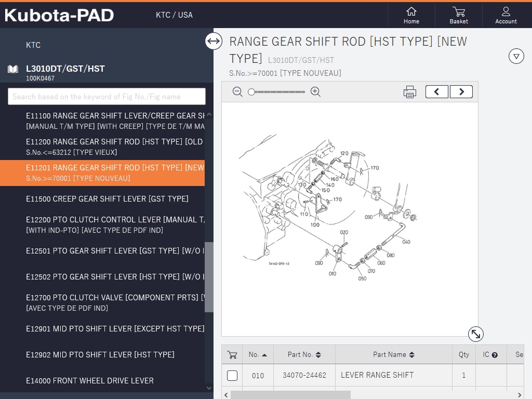Click LEVER RANGE SHIFT part name
532x399 pixels.
[377, 375]
